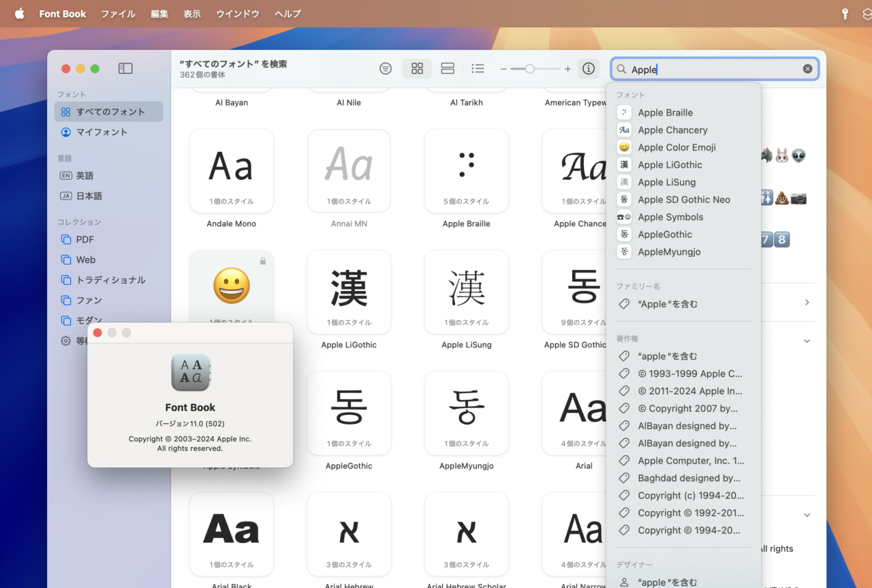
Task: Toggle the sidebar show/hide icon
Action: [x=125, y=68]
